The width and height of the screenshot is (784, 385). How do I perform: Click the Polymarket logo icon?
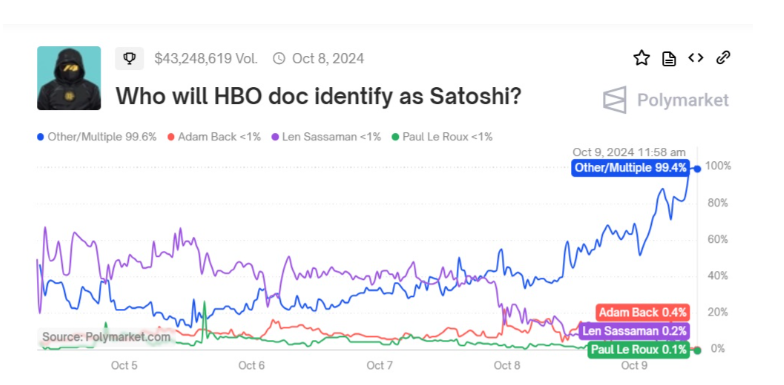pyautogui.click(x=614, y=100)
